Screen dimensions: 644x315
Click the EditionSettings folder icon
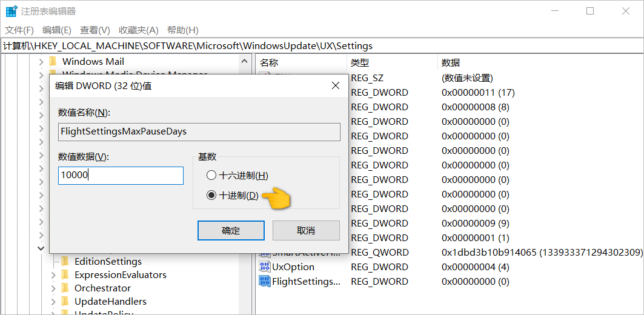65,262
